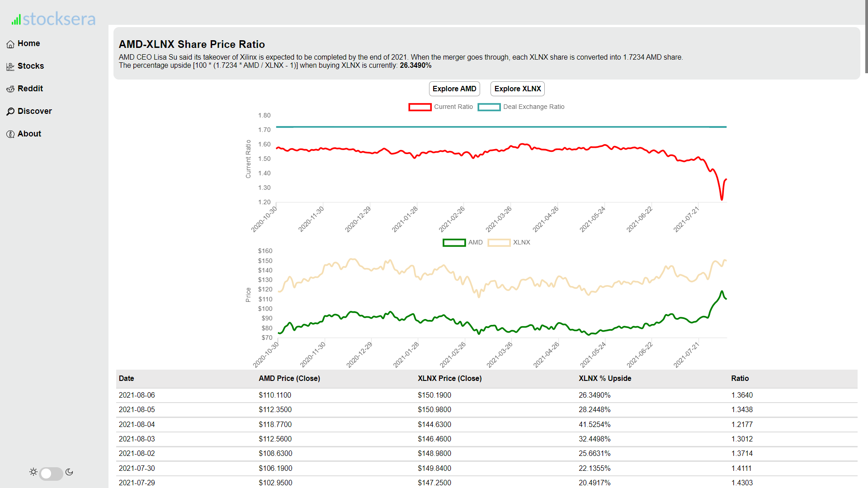Toggle the dark mode switch
868x488 pixels.
click(51, 474)
